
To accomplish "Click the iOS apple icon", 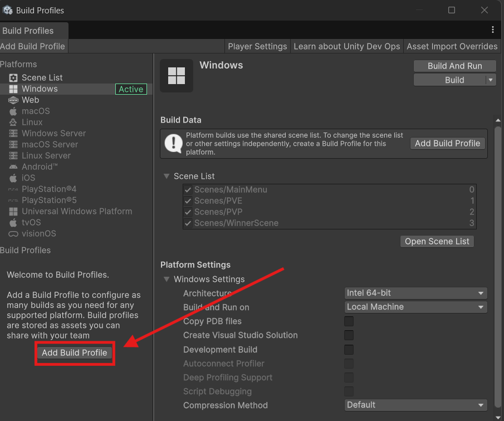I will coord(13,178).
